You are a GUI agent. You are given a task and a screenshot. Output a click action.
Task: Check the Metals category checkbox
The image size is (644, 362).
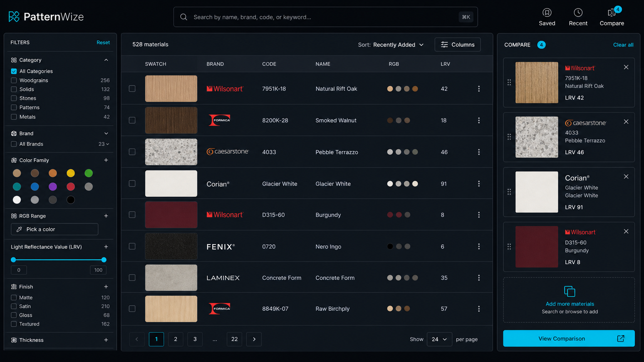[x=14, y=117]
